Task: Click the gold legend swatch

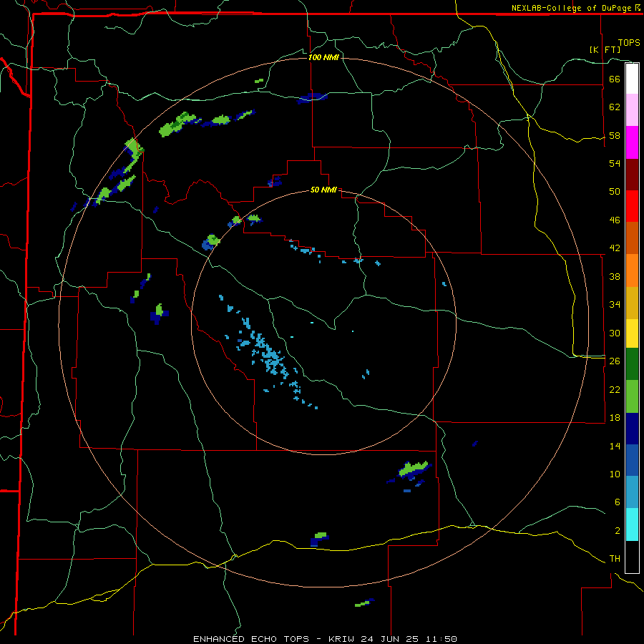Action: (632, 303)
